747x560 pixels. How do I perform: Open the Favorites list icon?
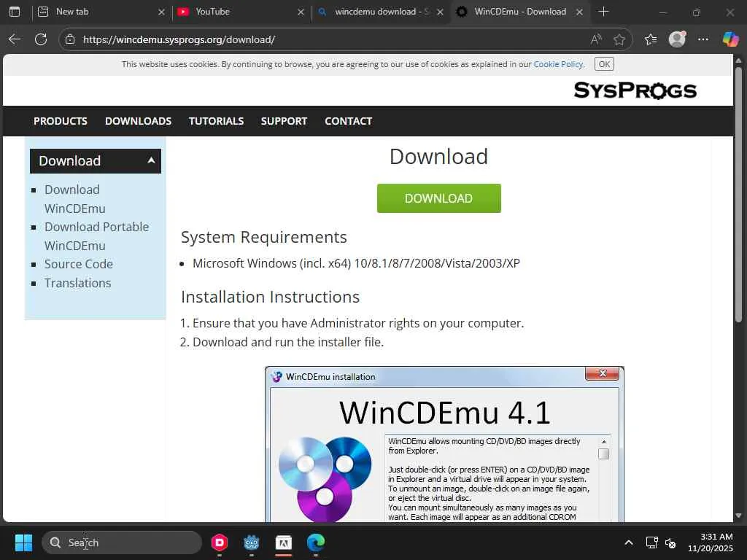click(651, 39)
